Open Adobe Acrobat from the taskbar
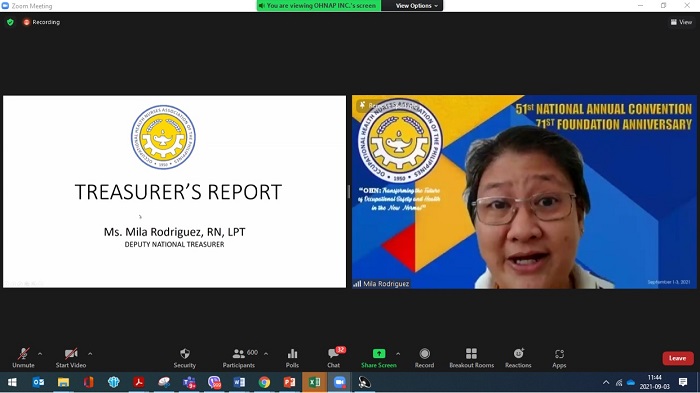This screenshot has width=700, height=393. point(139,382)
